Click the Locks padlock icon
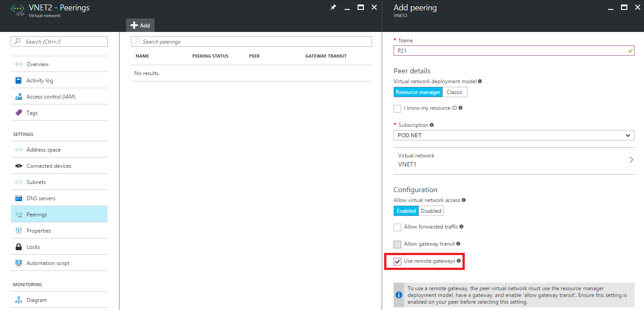This screenshot has width=644, height=310. (18, 247)
